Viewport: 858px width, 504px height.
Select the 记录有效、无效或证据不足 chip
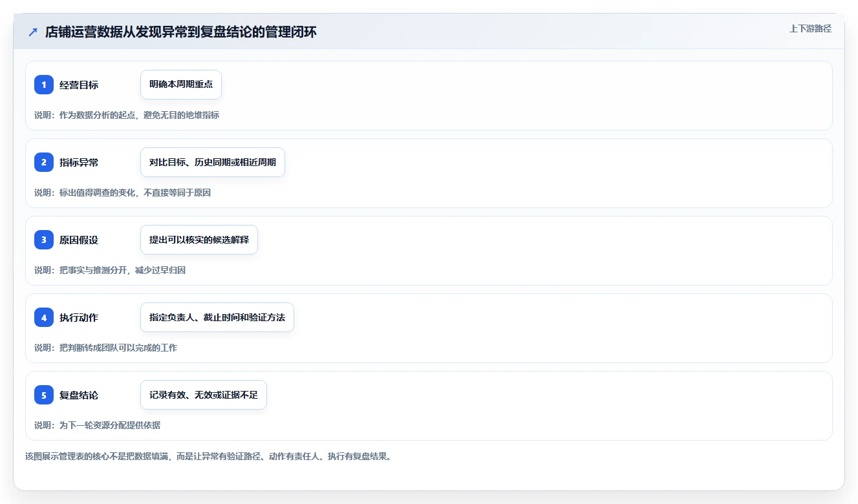204,395
